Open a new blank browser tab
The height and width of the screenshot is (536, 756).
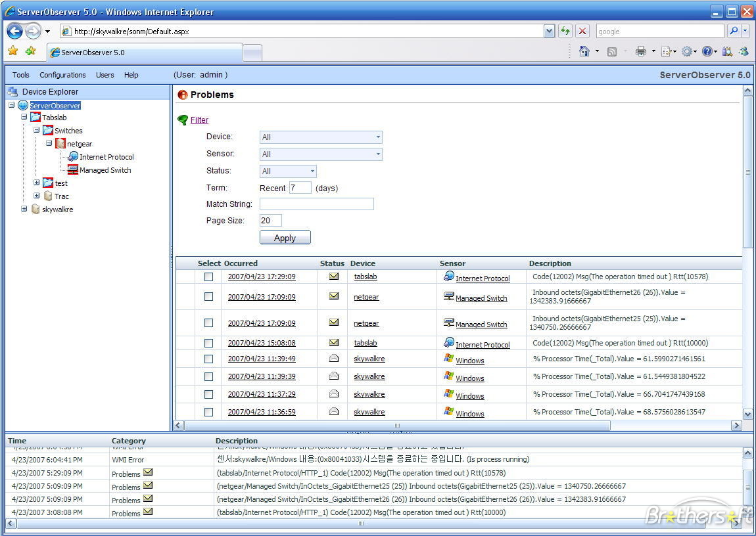[252, 53]
